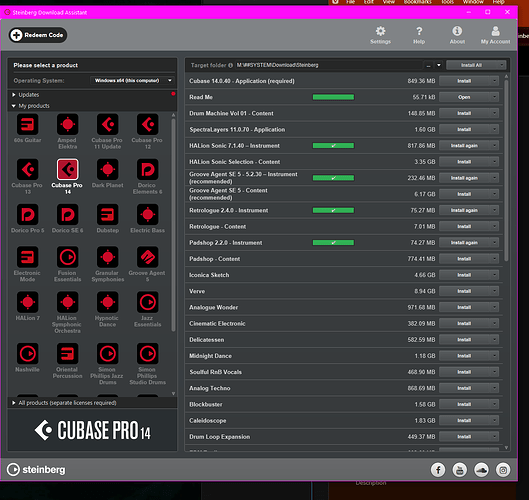Select the Dubstep product icon

click(108, 215)
